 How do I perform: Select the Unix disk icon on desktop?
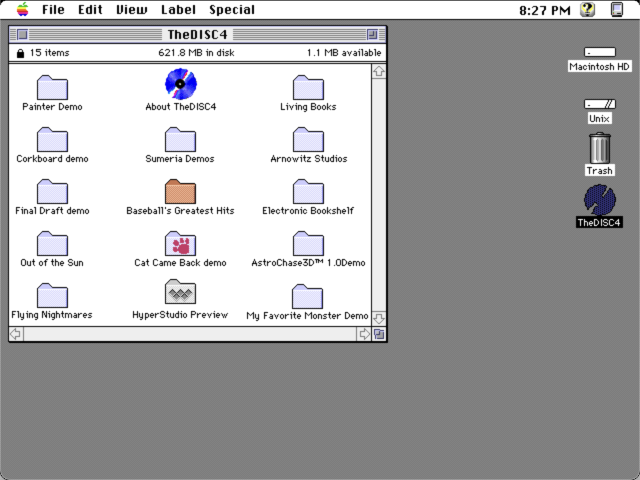tap(600, 104)
